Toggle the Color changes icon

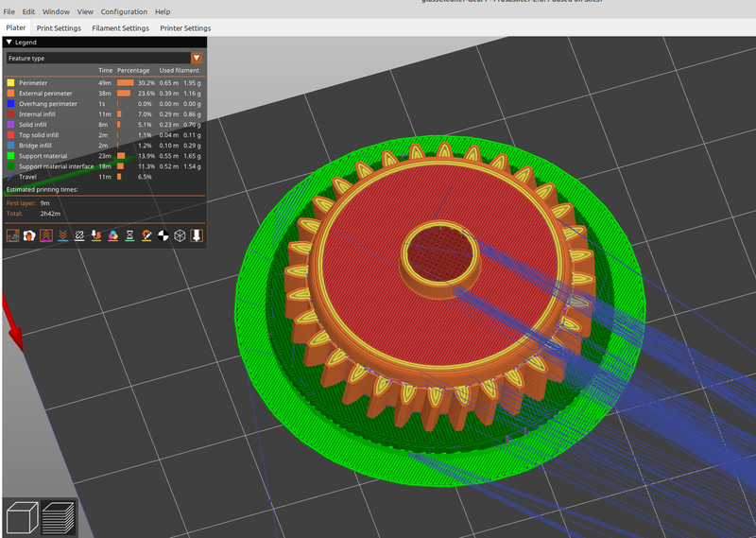click(x=112, y=234)
